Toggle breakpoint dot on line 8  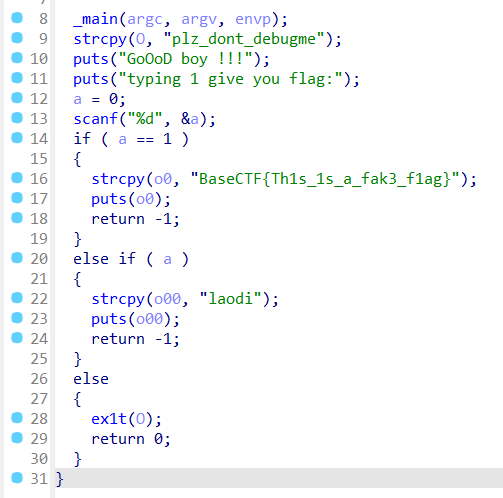pyautogui.click(x=17, y=18)
